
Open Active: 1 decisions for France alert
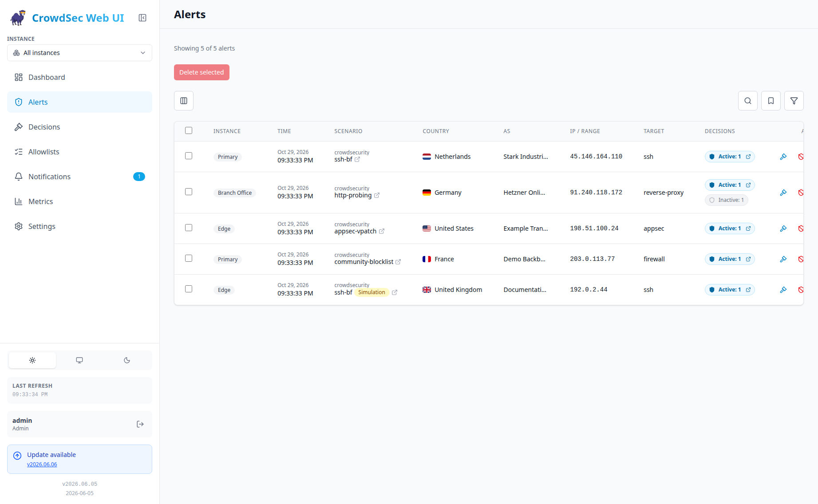pyautogui.click(x=730, y=259)
